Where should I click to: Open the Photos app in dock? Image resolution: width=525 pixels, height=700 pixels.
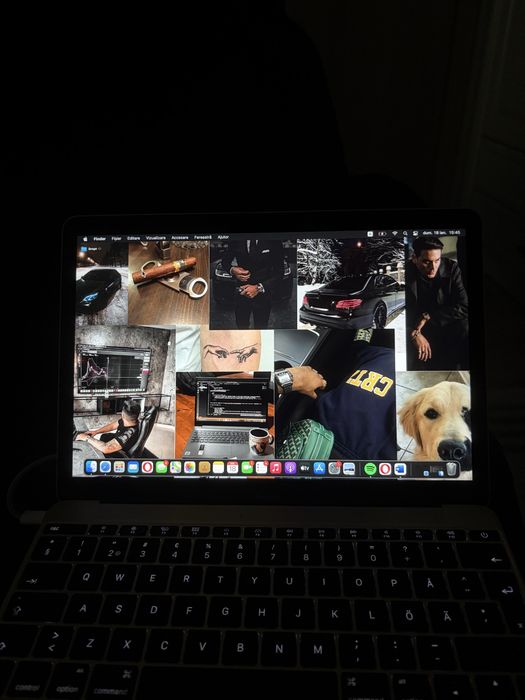[x=190, y=467]
